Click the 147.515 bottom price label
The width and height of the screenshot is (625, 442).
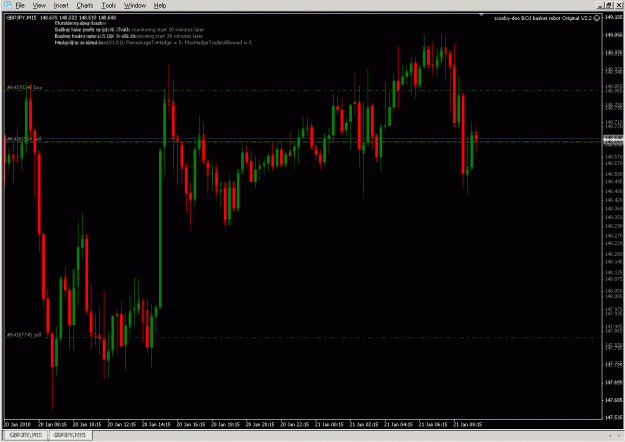point(614,417)
